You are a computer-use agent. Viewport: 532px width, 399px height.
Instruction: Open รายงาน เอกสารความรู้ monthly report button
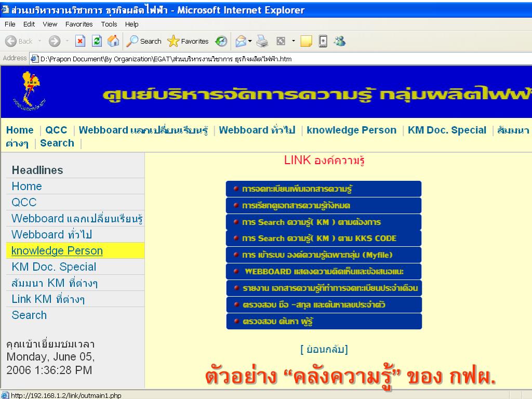pyautogui.click(x=324, y=288)
